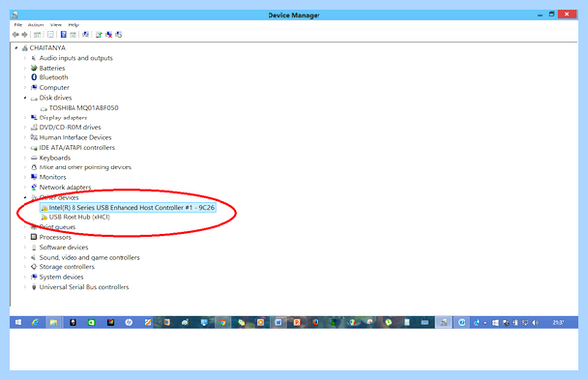The width and height of the screenshot is (588, 380).
Task: Select the Display adapters category
Action: click(x=64, y=118)
